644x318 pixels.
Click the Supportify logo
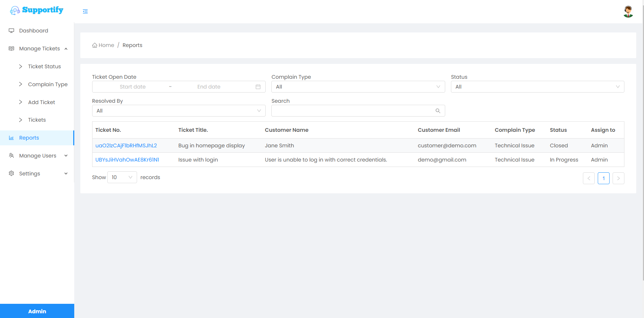37,10
